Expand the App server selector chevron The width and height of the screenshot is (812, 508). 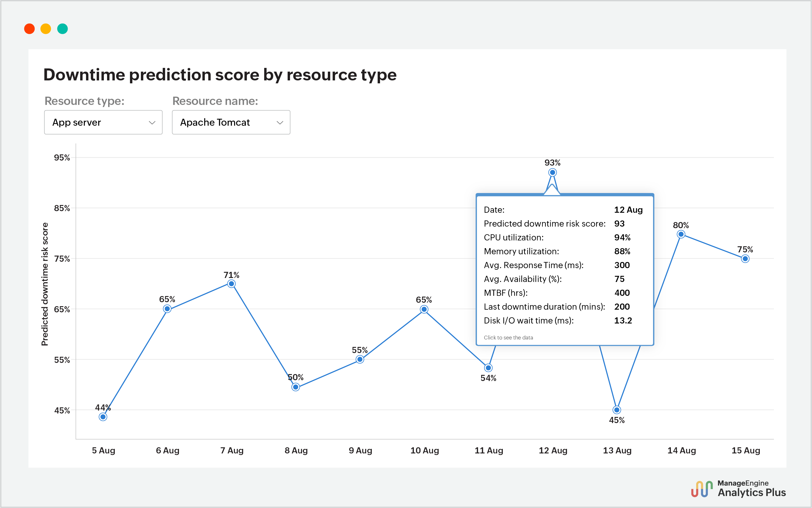point(152,122)
